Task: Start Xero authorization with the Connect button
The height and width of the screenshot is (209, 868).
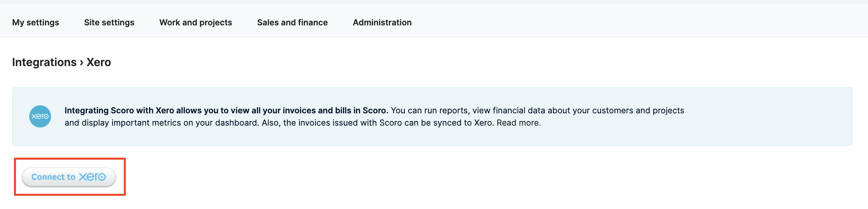Action: click(x=69, y=177)
